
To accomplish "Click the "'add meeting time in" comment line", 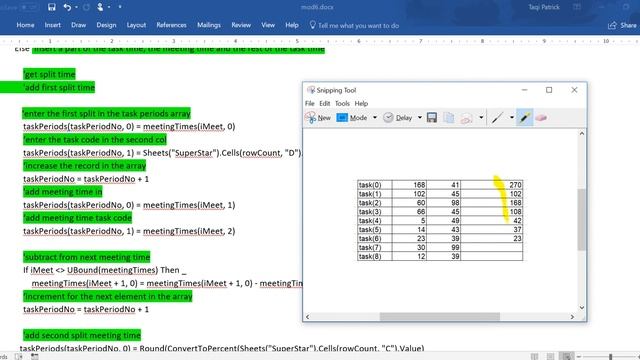I will click(x=63, y=192).
